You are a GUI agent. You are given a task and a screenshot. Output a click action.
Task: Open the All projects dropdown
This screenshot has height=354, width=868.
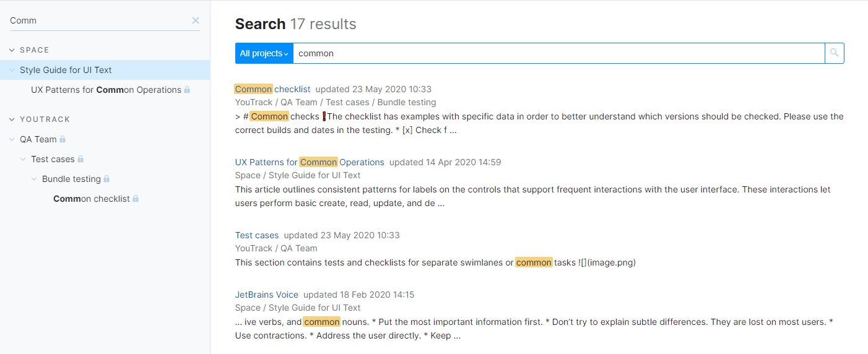264,53
